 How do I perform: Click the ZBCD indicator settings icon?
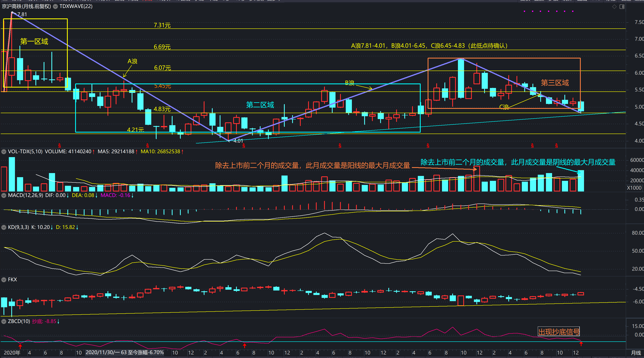click(4, 321)
